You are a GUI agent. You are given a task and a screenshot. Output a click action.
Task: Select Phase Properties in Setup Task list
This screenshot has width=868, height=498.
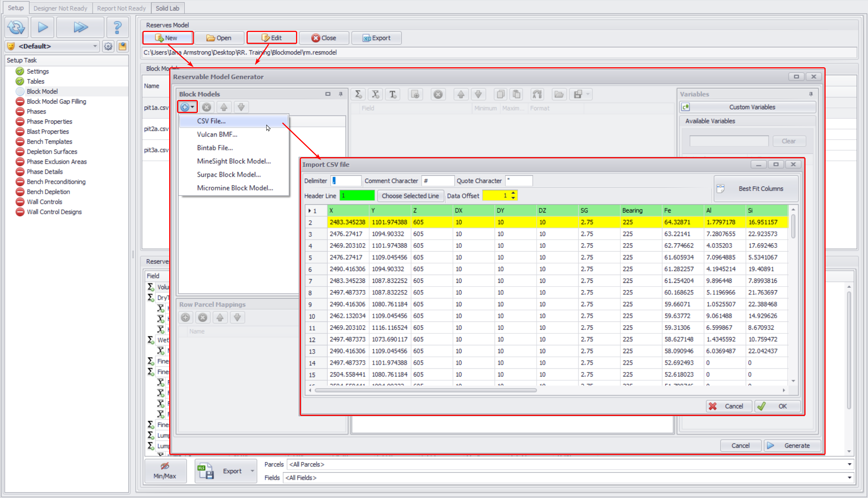click(x=49, y=122)
